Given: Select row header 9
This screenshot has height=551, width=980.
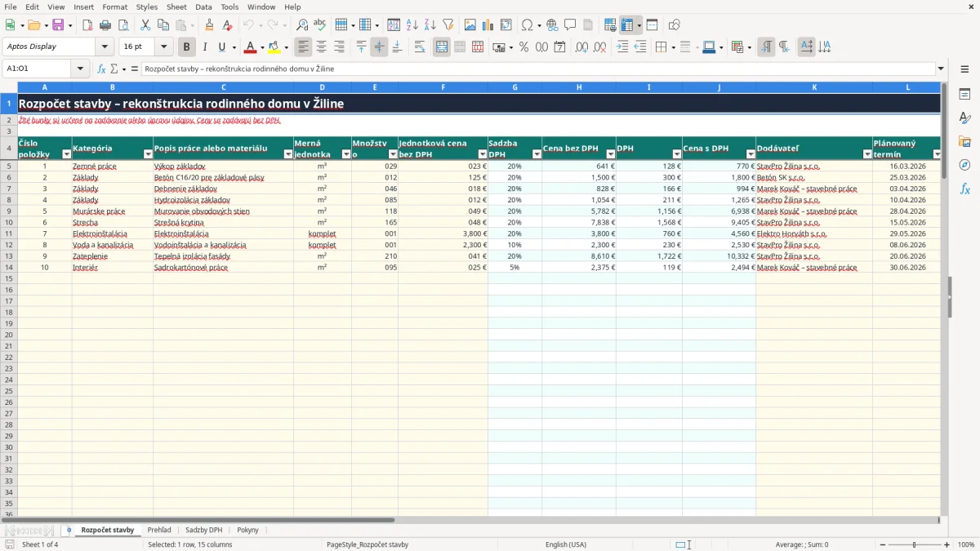Looking at the screenshot, I should coord(9,211).
